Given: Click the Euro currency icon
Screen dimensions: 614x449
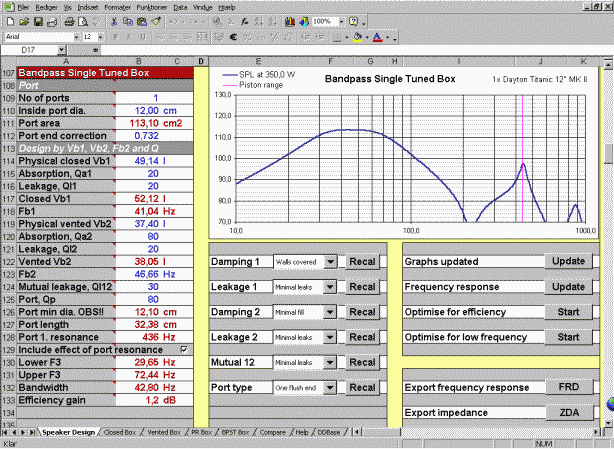Looking at the screenshot, I should click(233, 37).
